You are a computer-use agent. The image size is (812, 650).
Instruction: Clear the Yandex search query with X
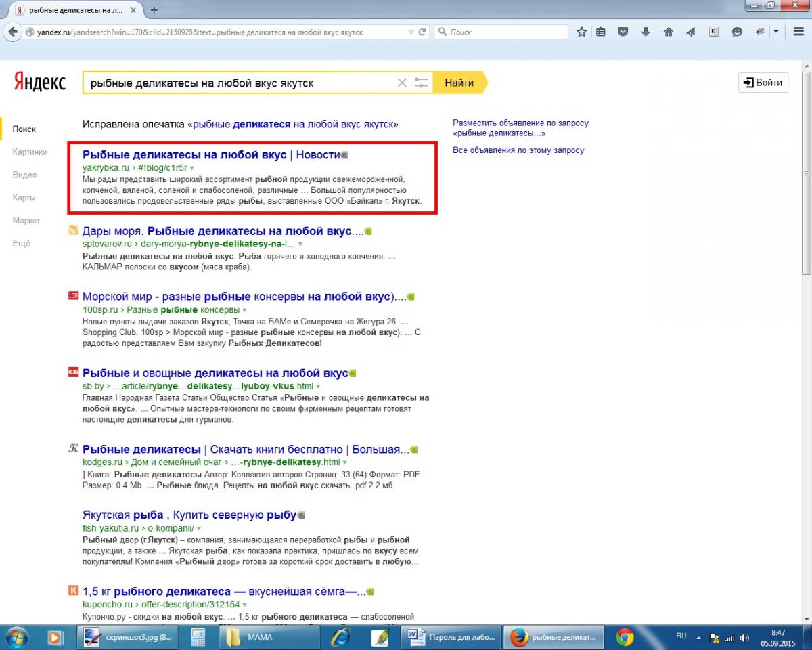click(x=402, y=83)
